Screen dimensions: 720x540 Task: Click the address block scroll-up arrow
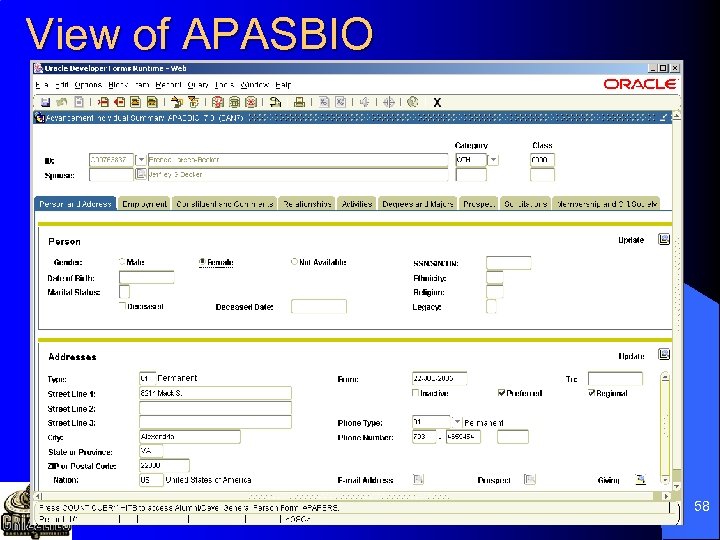[665, 378]
